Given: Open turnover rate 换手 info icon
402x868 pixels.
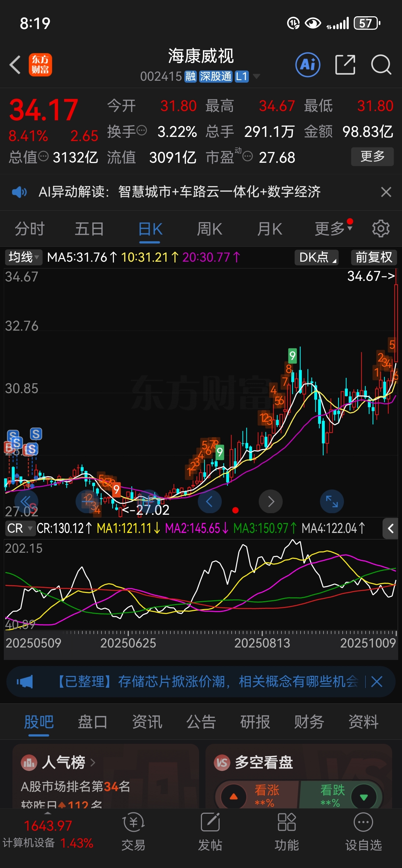Looking at the screenshot, I should tap(142, 131).
